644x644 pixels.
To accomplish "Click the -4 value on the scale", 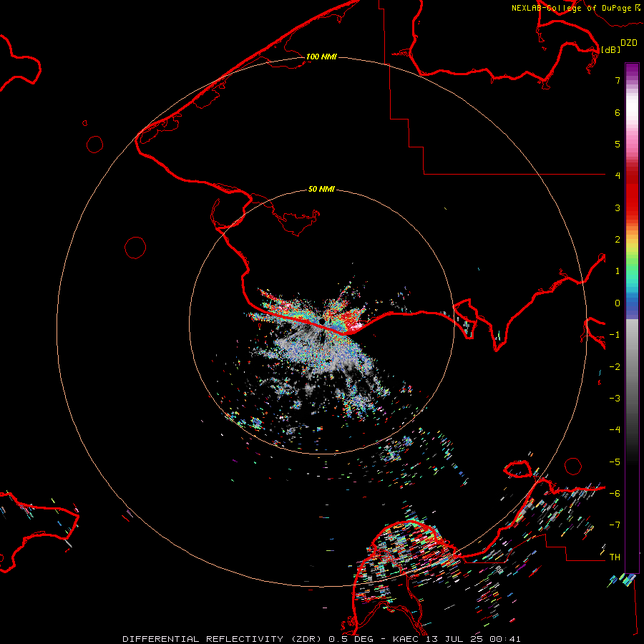I will click(615, 429).
